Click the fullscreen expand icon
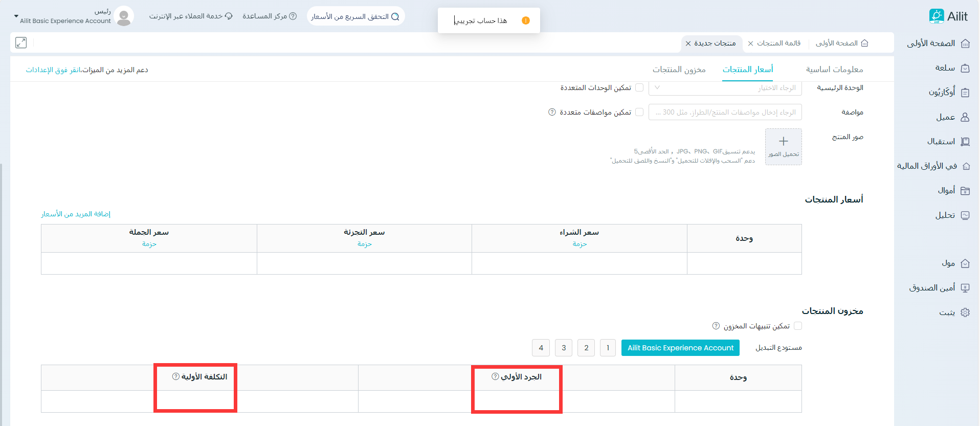This screenshot has width=980, height=426. [x=21, y=43]
